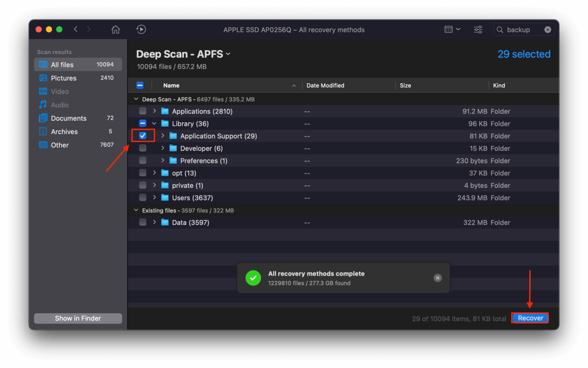Open the view mode dropdown

[452, 30]
